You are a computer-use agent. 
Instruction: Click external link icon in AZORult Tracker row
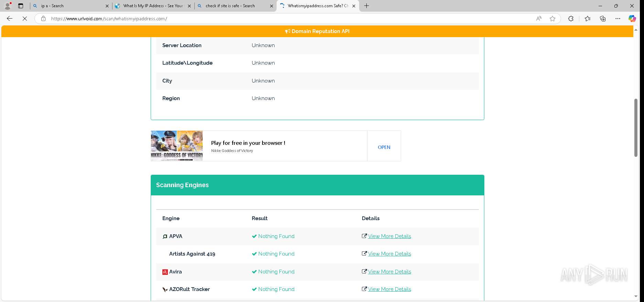[x=364, y=289]
